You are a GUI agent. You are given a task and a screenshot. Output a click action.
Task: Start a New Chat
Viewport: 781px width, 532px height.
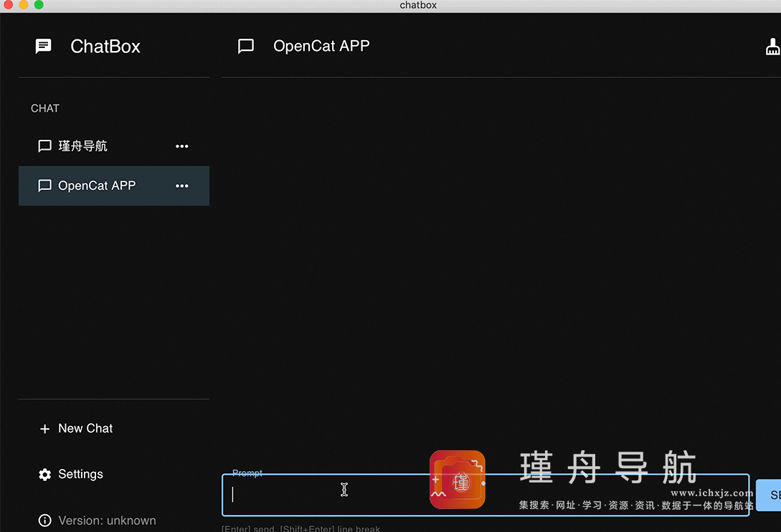[x=85, y=428]
